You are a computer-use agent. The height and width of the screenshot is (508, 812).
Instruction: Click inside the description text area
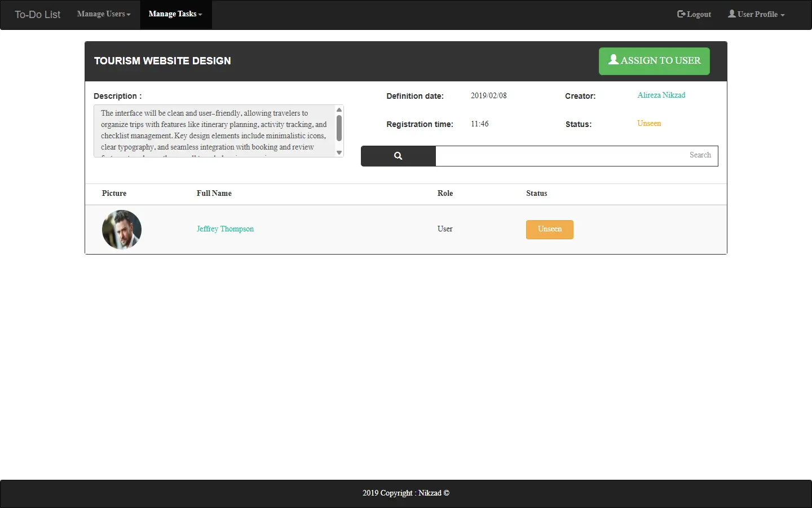click(x=214, y=131)
